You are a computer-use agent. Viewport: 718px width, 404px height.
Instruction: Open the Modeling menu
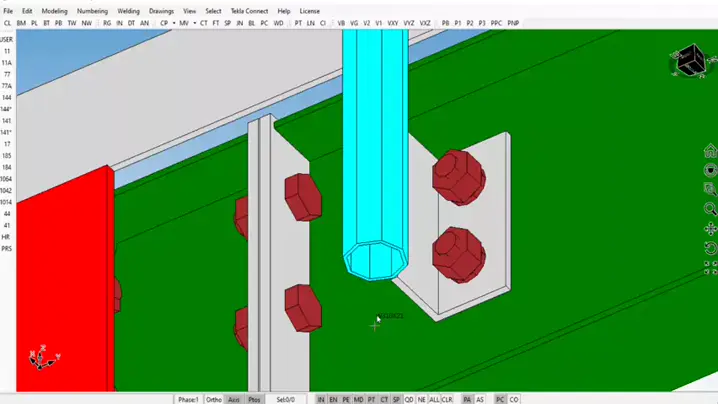54,11
